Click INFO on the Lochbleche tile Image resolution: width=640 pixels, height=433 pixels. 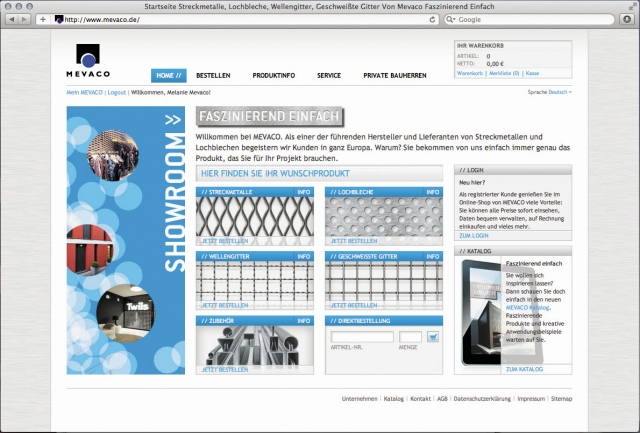(x=433, y=192)
